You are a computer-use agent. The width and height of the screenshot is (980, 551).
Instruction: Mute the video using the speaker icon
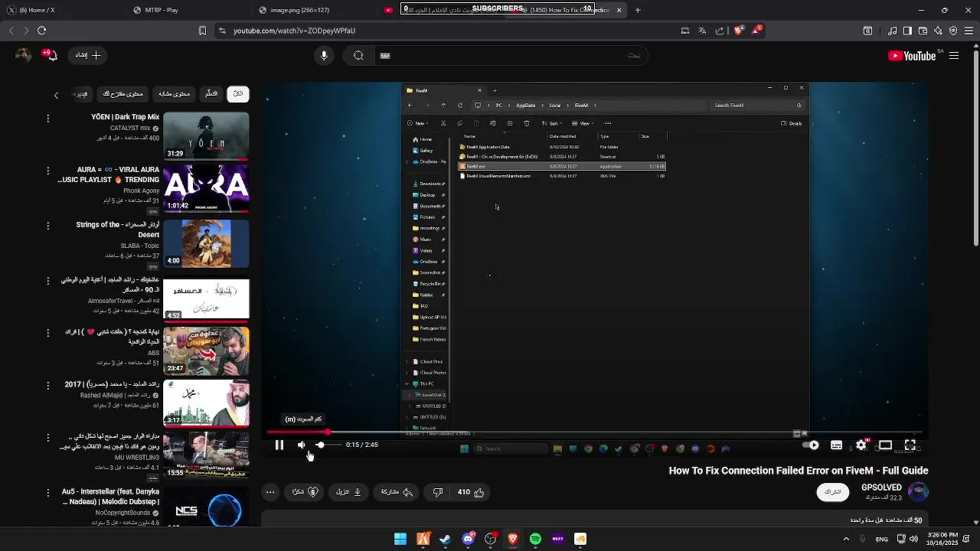coord(302,445)
